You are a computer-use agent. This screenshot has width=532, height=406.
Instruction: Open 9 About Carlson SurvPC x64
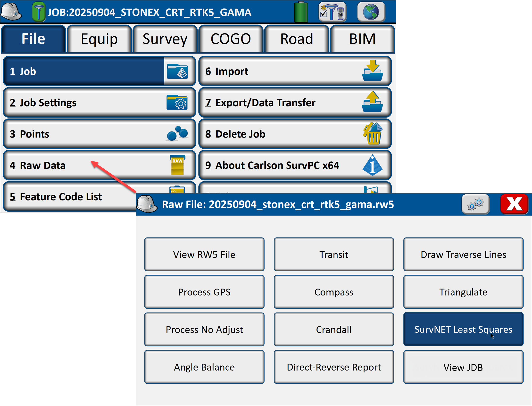(x=295, y=165)
